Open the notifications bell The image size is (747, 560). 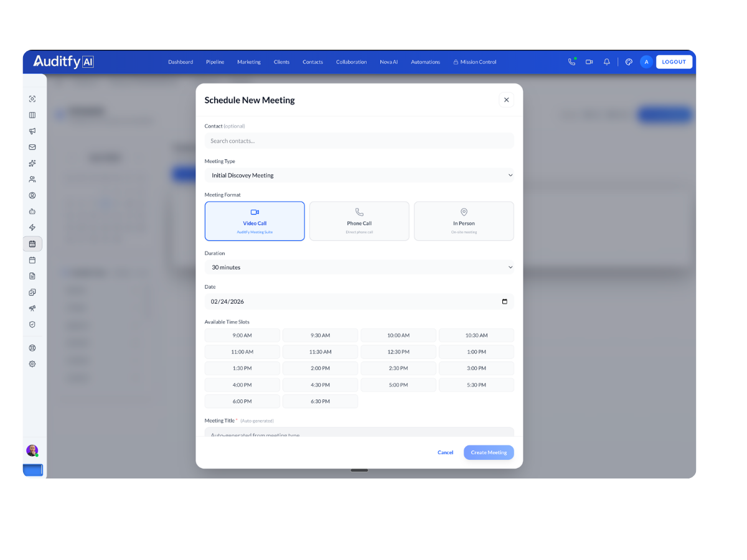tap(606, 62)
